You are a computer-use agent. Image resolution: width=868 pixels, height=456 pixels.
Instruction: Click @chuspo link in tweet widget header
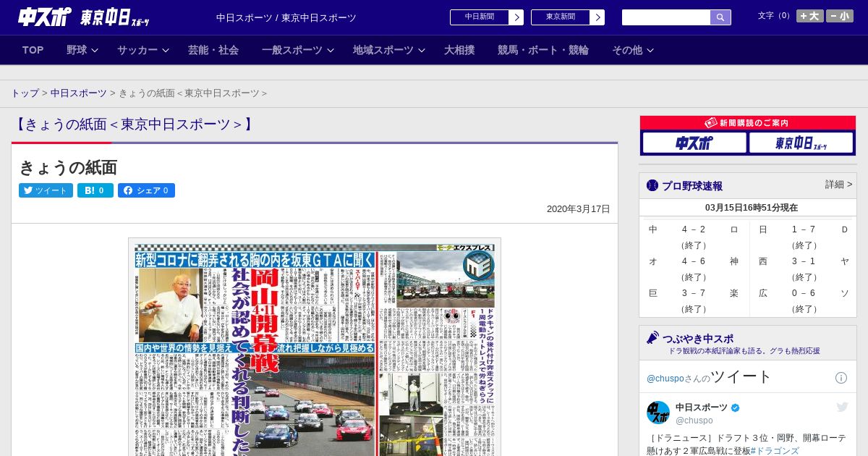point(665,379)
